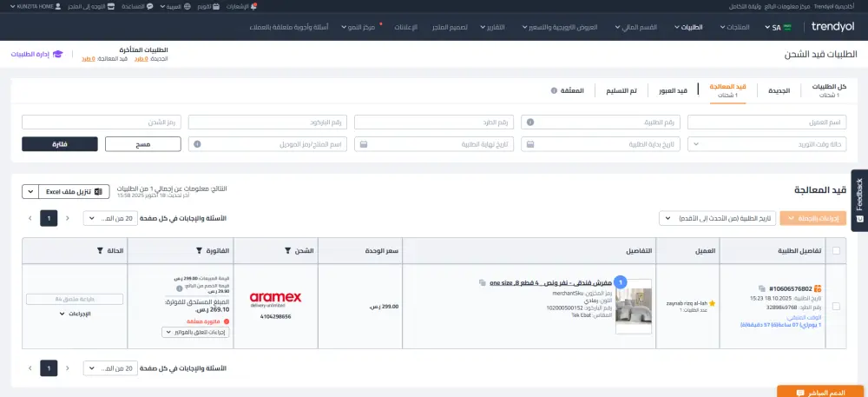This screenshot has width=868, height=397.
Task: Open the الطلبيات orders menu
Action: [x=688, y=27]
